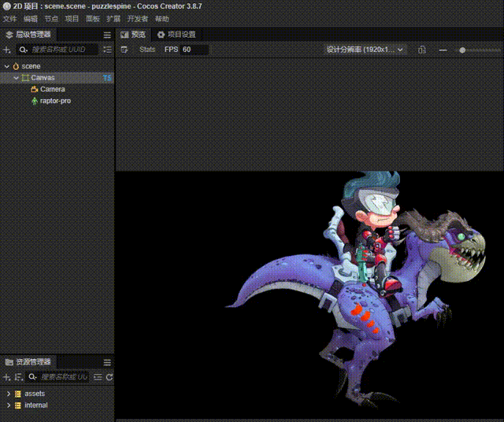The width and height of the screenshot is (504, 422).
Task: Click the Canvas node's frame icon
Action: coord(25,78)
